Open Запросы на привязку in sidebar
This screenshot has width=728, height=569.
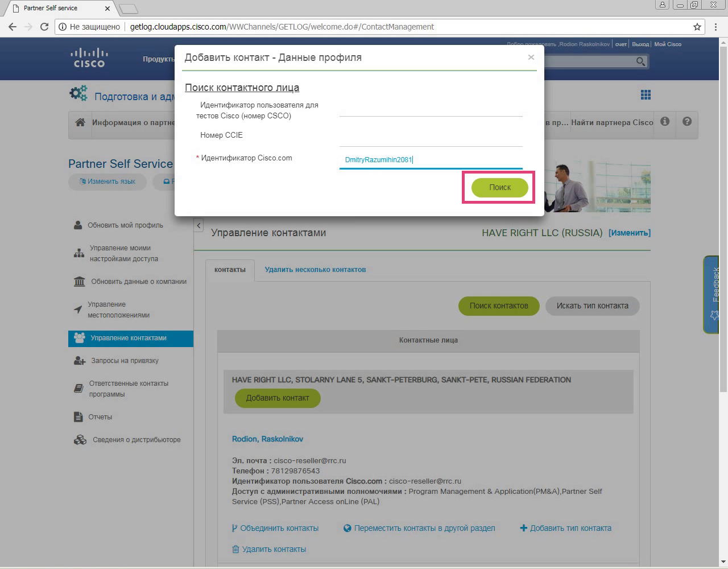[x=125, y=361]
